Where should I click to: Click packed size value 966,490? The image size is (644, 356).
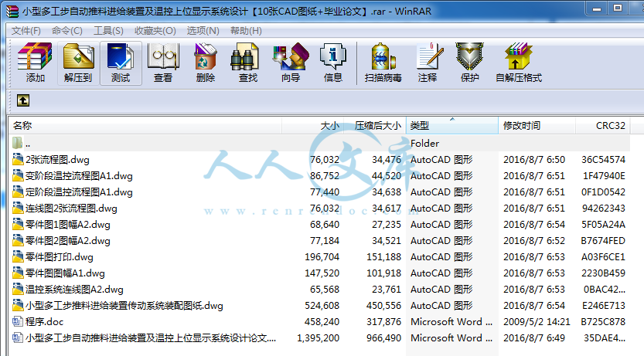coord(383,338)
